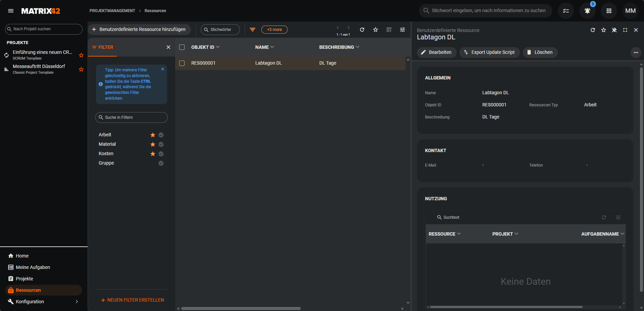Image resolution: width=644 pixels, height=311 pixels.
Task: Open the OBJEKT ID column dropdown
Action: pos(218,47)
